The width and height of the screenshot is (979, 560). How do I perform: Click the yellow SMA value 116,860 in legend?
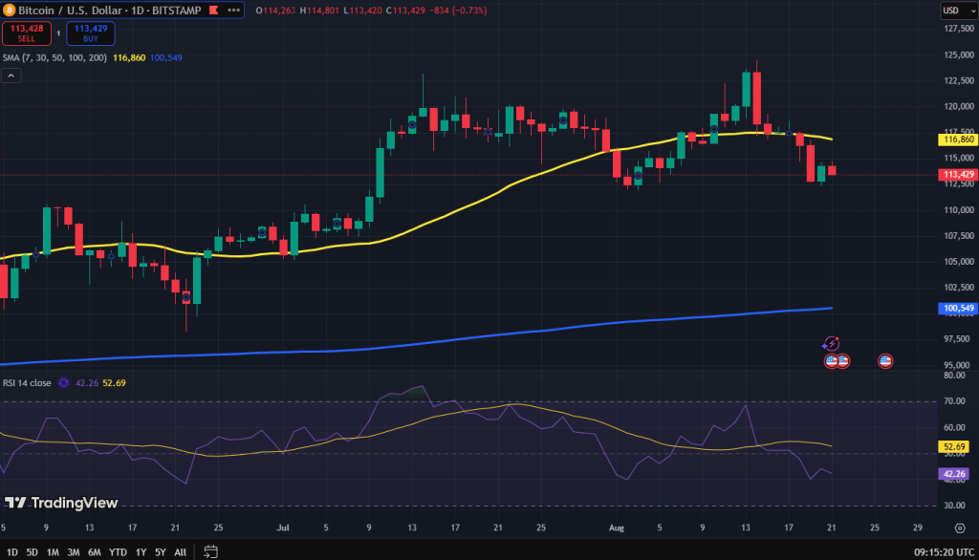(129, 57)
